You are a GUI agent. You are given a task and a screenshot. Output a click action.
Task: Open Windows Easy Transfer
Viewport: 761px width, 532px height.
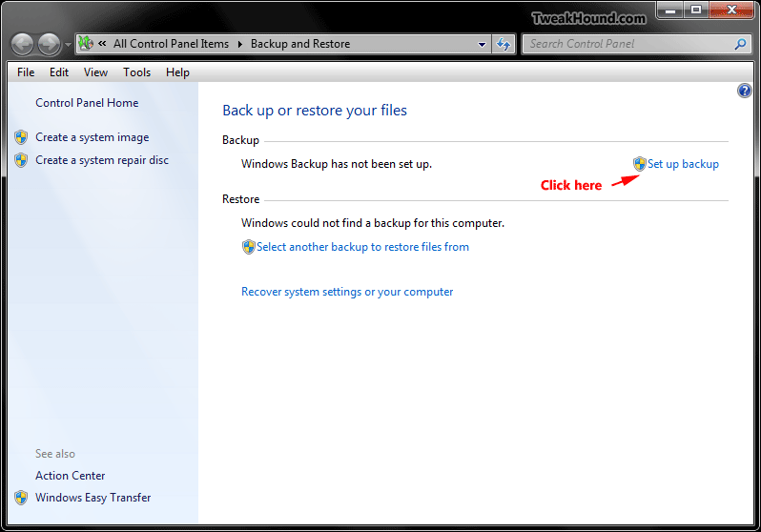click(x=93, y=498)
